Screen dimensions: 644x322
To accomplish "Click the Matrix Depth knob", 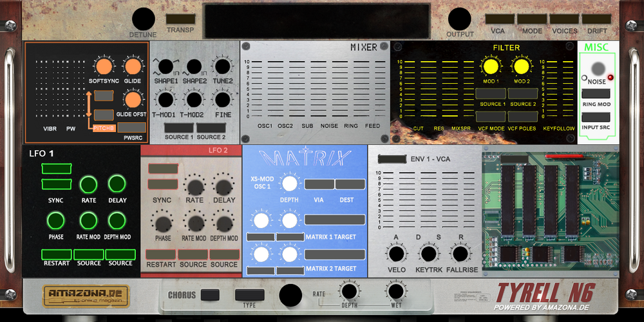I will pos(290,184).
